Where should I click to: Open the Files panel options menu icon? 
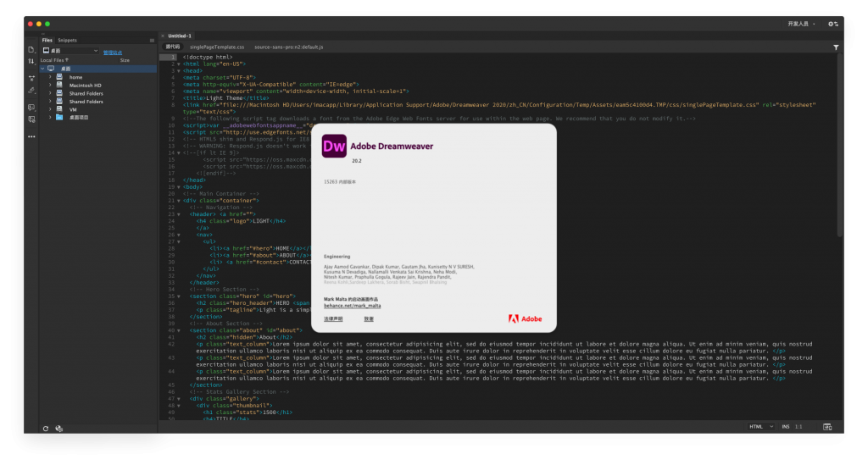click(152, 41)
